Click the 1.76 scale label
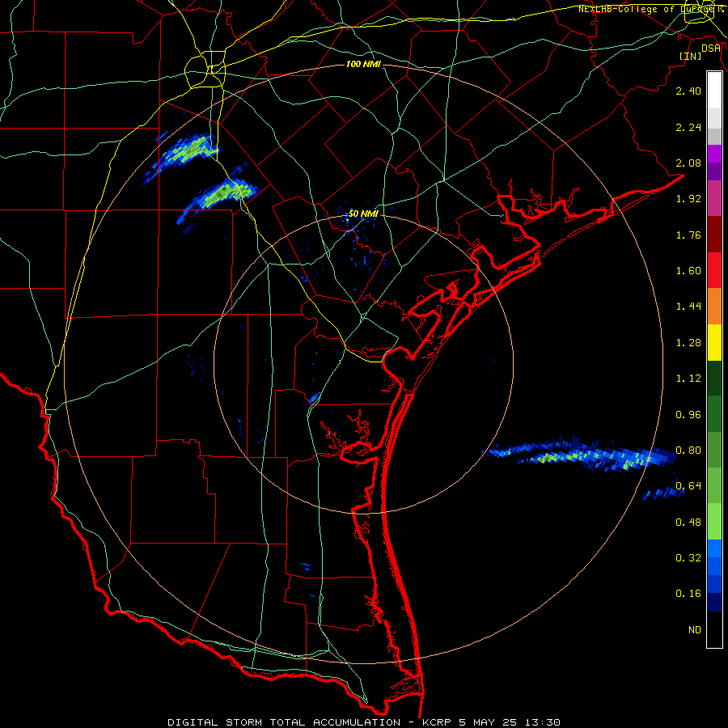 pos(688,235)
